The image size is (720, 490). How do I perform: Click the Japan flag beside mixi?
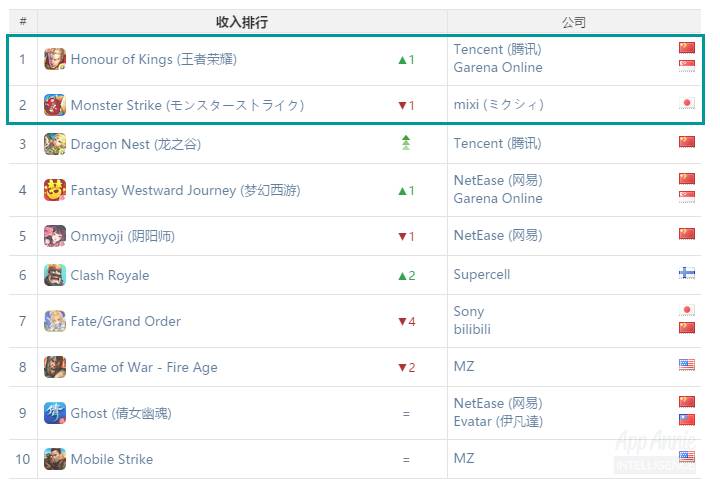pos(686,103)
